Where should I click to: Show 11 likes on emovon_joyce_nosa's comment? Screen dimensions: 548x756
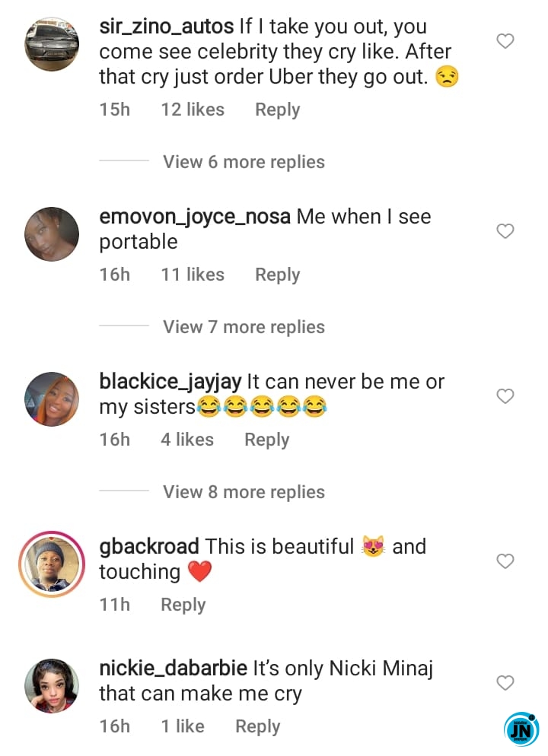pyautogui.click(x=193, y=275)
